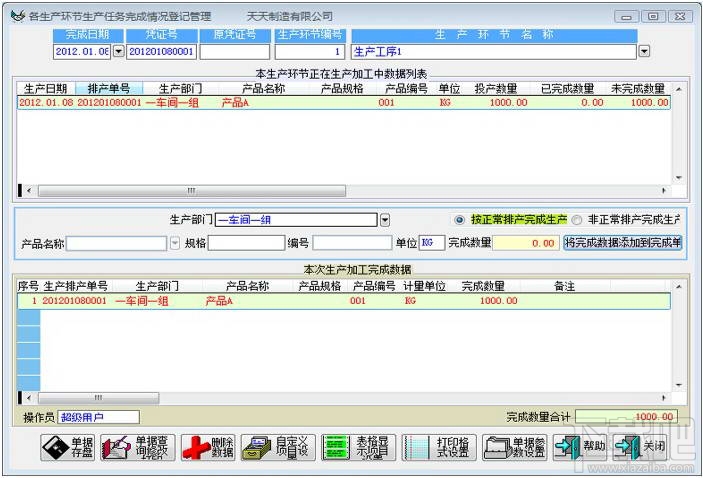The height and width of the screenshot is (478, 703).
Task: Click the 关闭 close door button
Action: (x=640, y=447)
